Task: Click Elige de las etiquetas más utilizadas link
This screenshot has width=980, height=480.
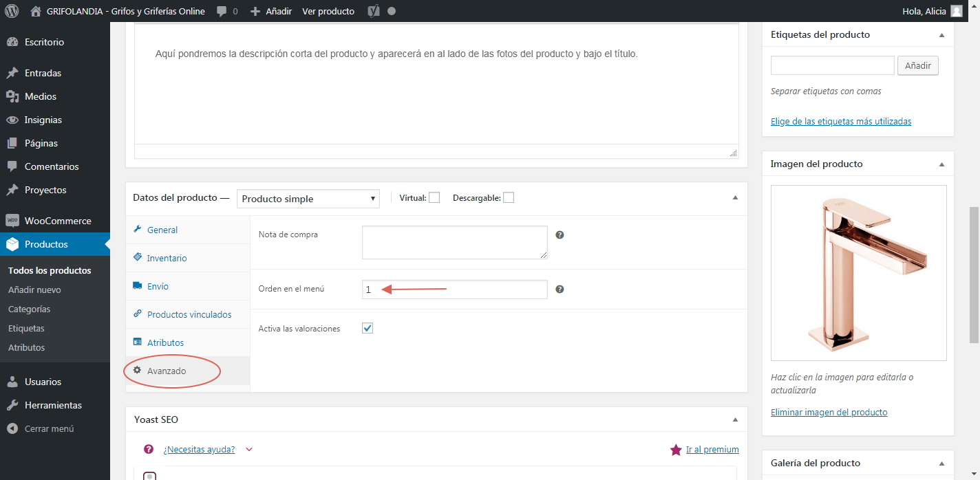Action: coord(841,121)
